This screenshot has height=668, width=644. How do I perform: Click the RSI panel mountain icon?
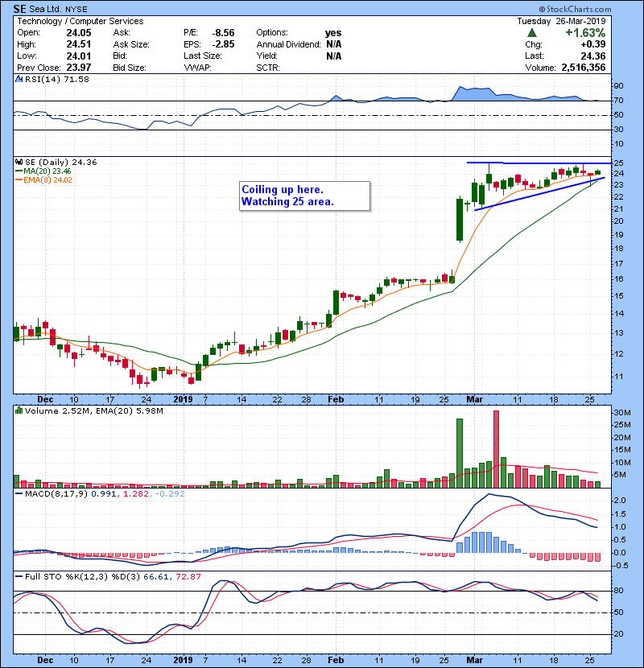(19, 79)
